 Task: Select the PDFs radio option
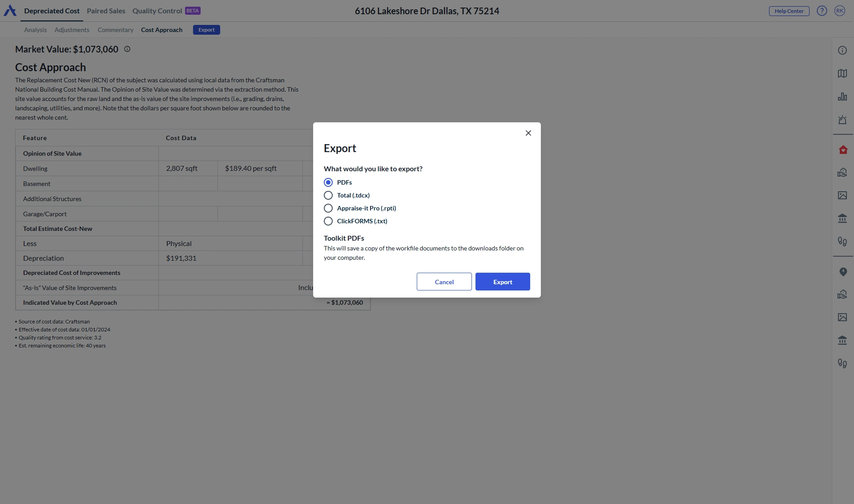pos(328,182)
